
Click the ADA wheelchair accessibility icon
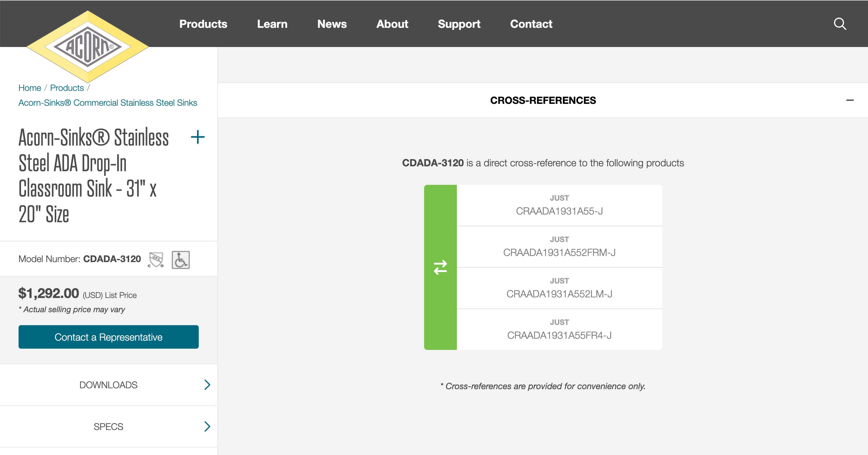pos(181,260)
